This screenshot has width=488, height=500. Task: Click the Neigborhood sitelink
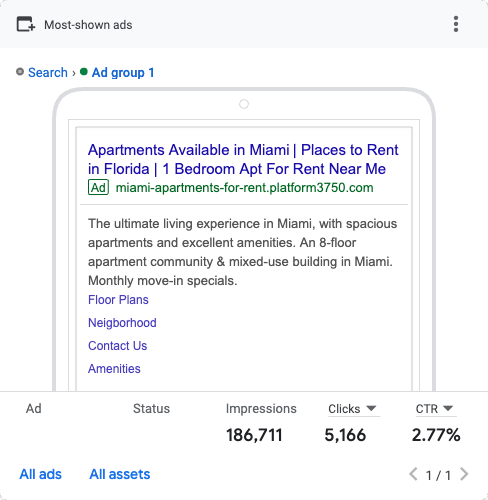pos(122,323)
